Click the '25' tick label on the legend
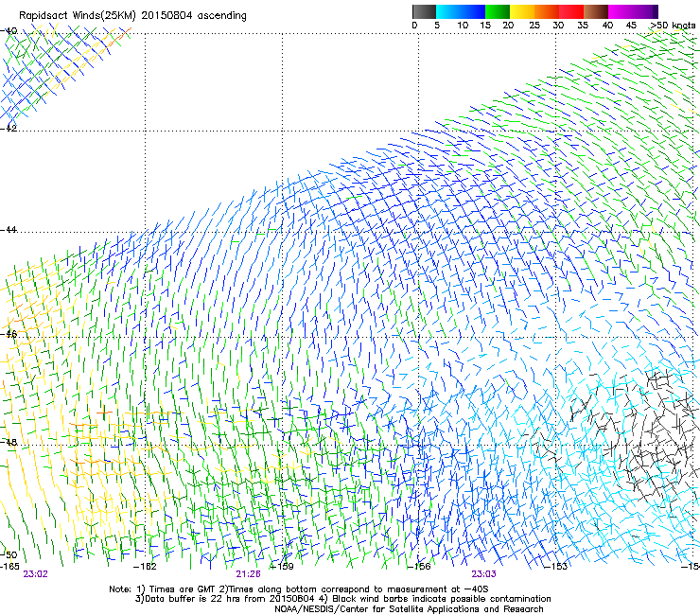 (534, 26)
